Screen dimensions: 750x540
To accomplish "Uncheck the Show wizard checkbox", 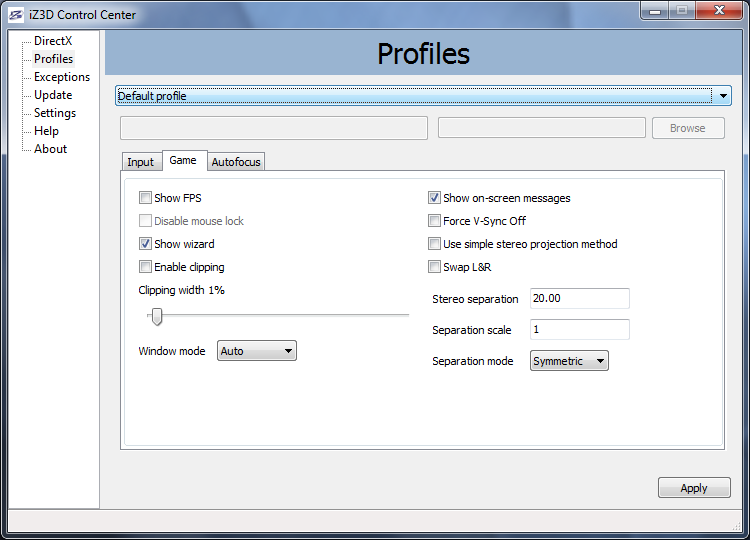I will (145, 243).
